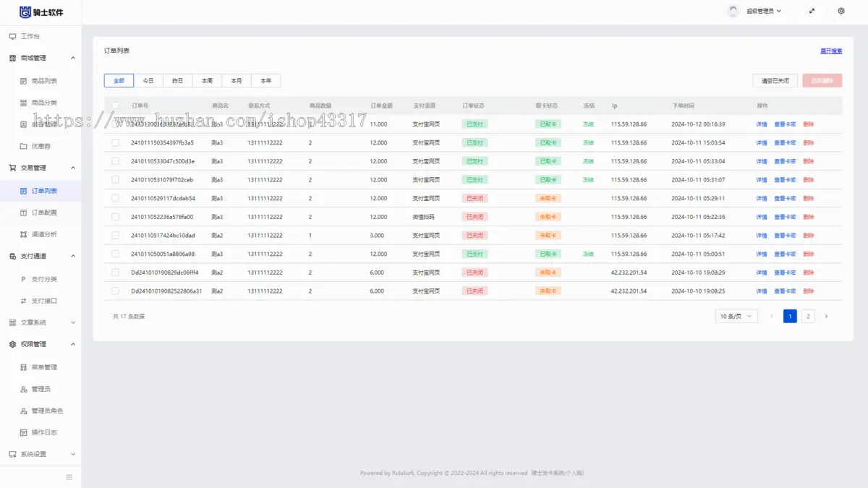Click the 管理员 user icon in sidebar
The width and height of the screenshot is (868, 488).
pos(24,389)
